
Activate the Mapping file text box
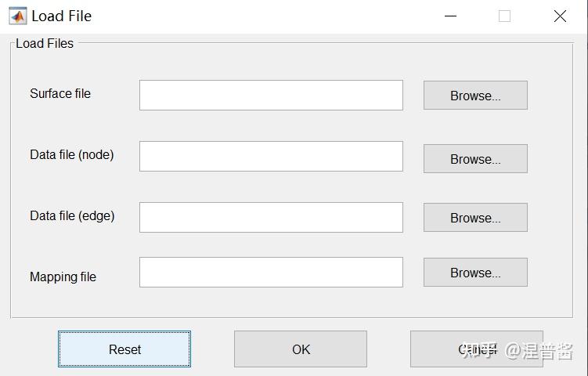tap(271, 273)
